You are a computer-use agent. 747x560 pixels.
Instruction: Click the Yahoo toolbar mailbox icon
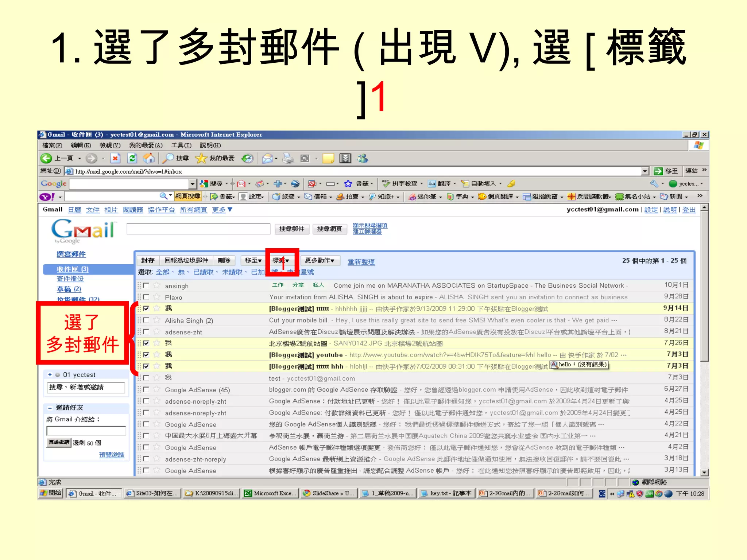click(x=308, y=197)
